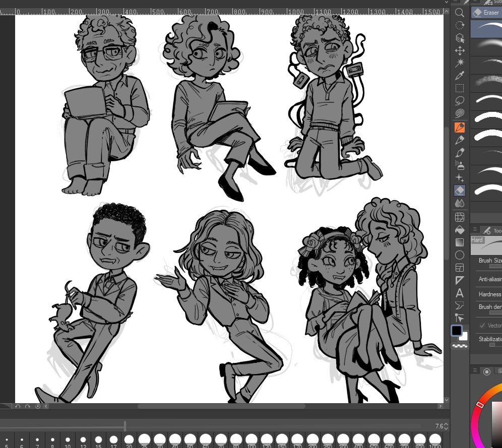
Task: Select the Fill bucket tool
Action: point(460,230)
